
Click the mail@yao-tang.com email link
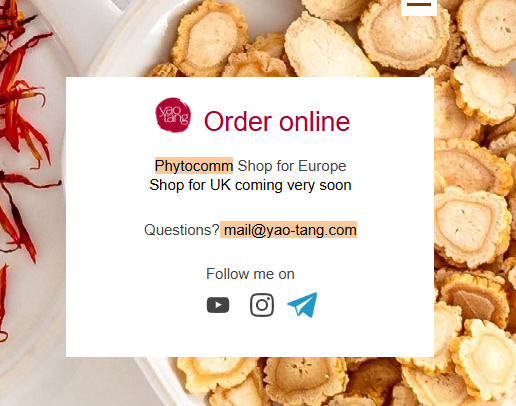[289, 230]
